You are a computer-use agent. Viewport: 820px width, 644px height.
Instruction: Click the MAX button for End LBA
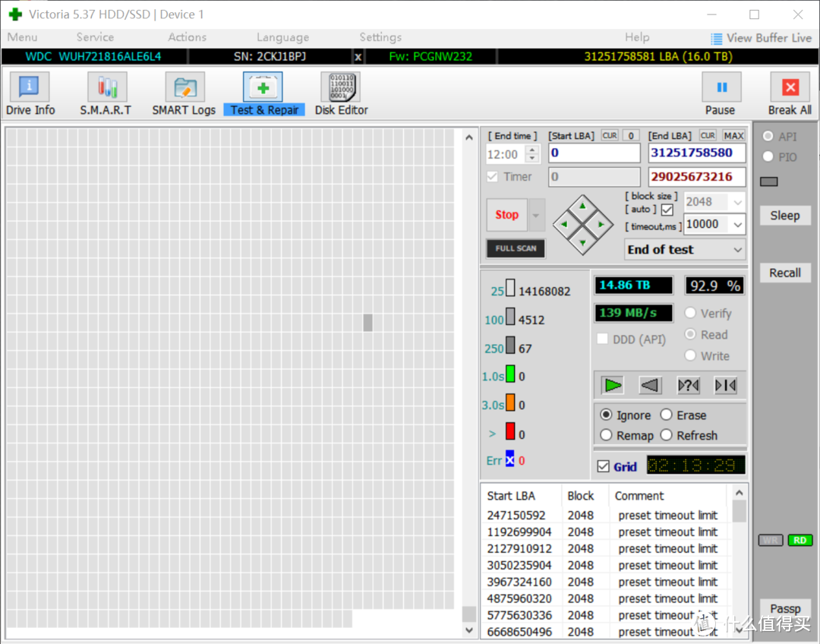point(733,135)
